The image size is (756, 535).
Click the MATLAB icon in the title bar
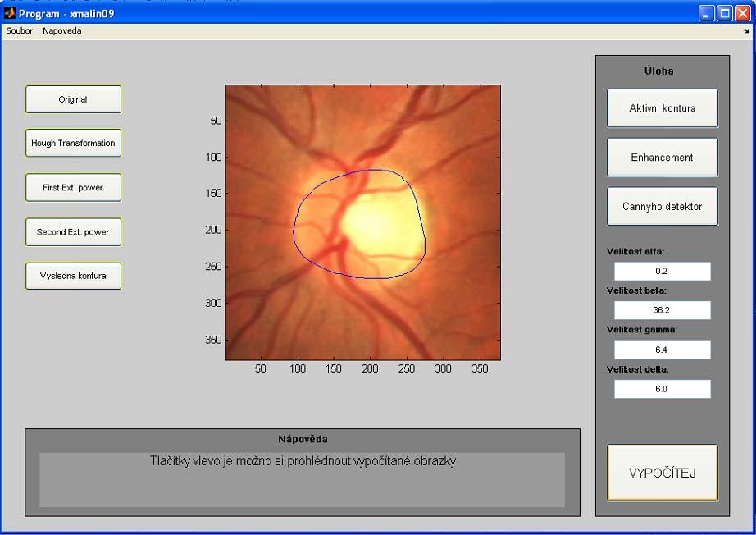pyautogui.click(x=10, y=13)
